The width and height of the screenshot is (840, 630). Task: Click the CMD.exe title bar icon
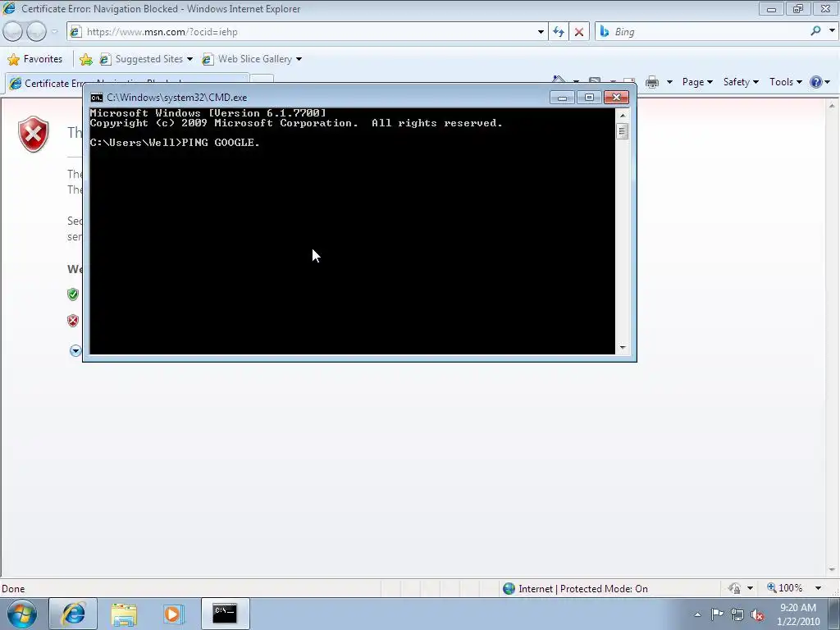coord(97,98)
